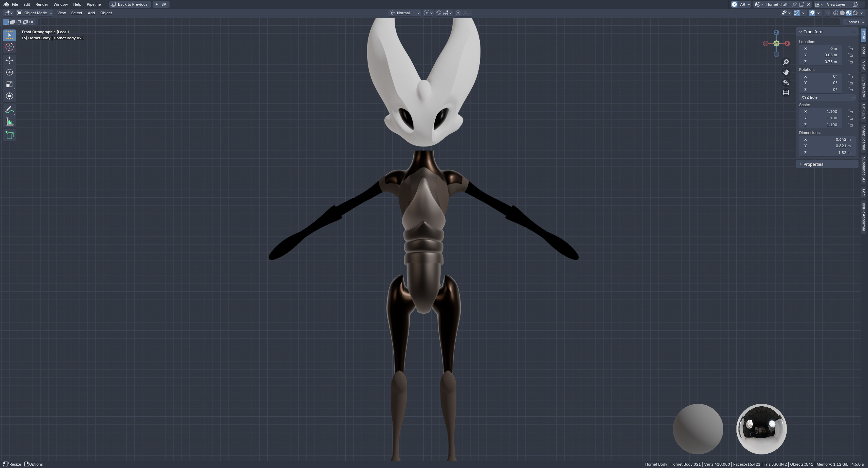Open the Normal transform orientation dropdown

405,13
